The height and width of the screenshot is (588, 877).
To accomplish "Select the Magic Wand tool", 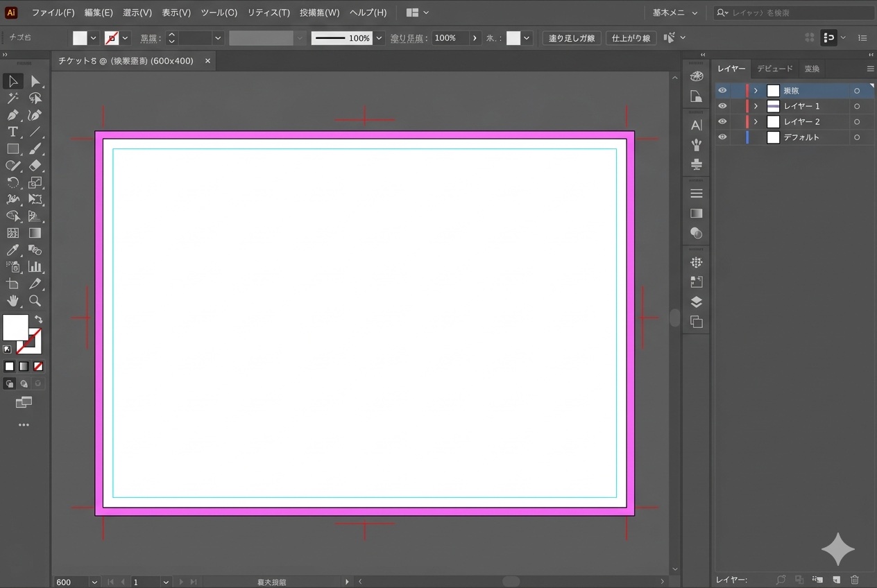I will [x=12, y=98].
